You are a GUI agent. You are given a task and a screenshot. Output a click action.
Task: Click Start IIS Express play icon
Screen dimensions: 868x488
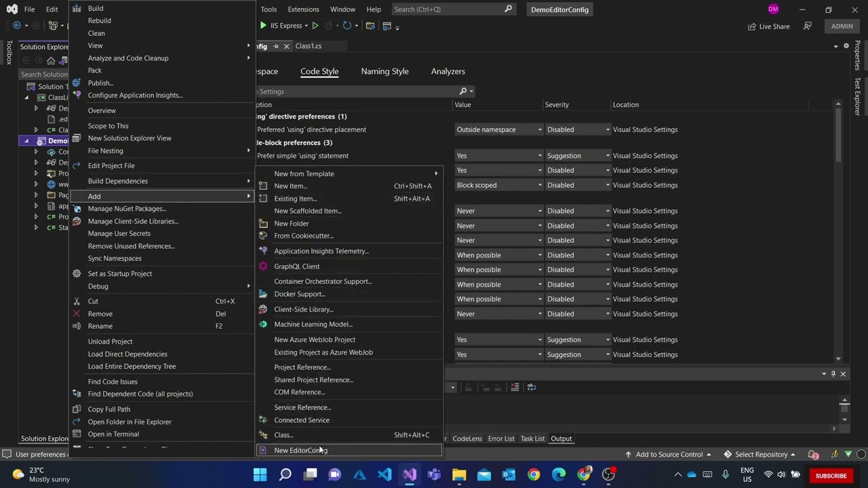[263, 26]
